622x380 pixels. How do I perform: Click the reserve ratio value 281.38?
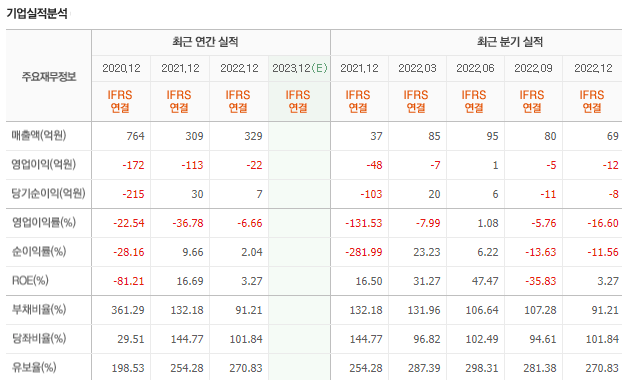(x=540, y=368)
